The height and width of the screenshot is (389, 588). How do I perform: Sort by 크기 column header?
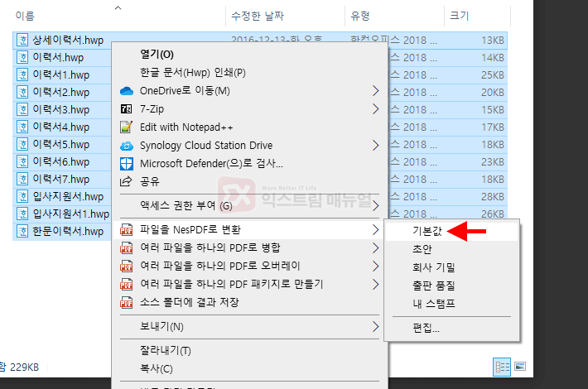tap(460, 16)
